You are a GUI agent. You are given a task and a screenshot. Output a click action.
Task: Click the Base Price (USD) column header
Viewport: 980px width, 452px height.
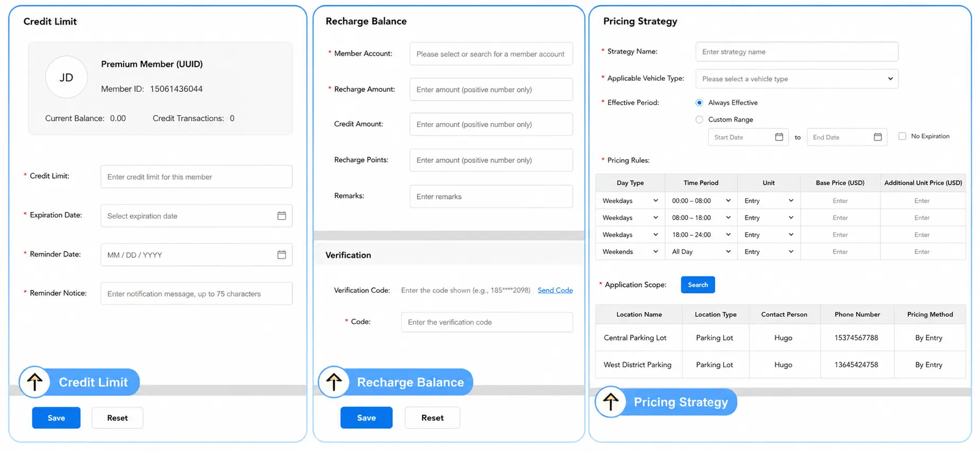(840, 182)
